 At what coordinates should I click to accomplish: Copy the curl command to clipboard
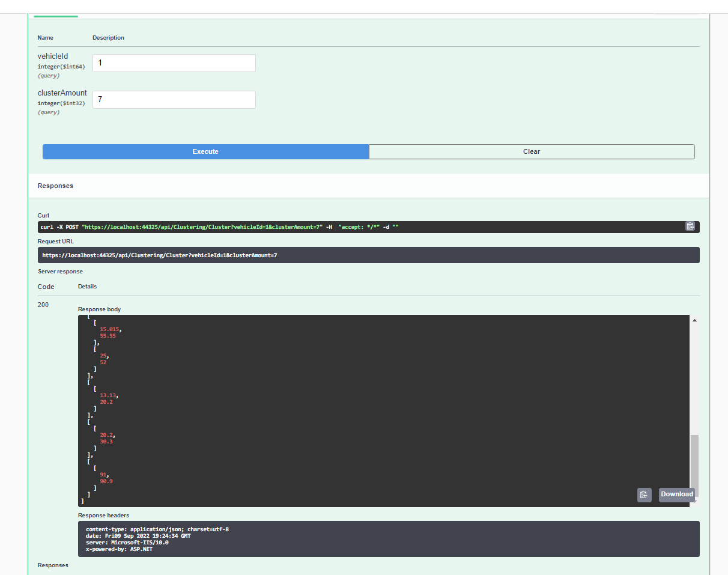click(x=690, y=227)
